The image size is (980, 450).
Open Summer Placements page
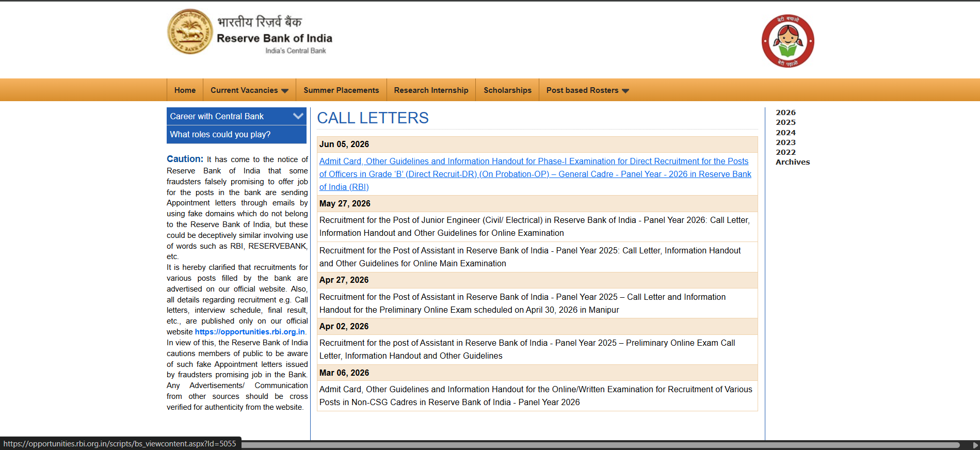point(341,90)
